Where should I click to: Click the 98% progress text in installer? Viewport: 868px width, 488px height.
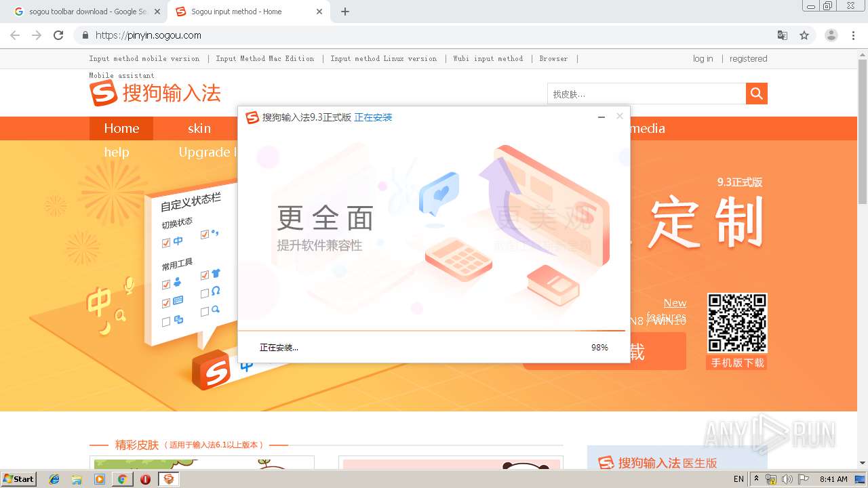599,348
